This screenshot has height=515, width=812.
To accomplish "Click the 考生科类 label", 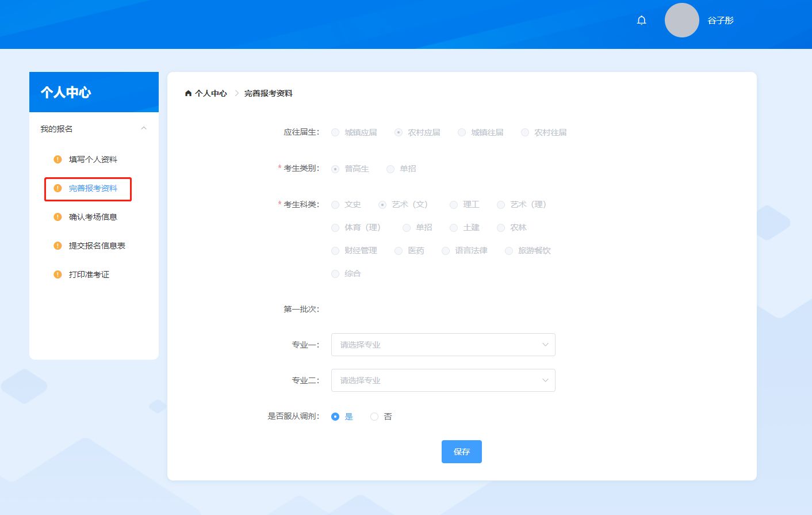I will tap(301, 204).
